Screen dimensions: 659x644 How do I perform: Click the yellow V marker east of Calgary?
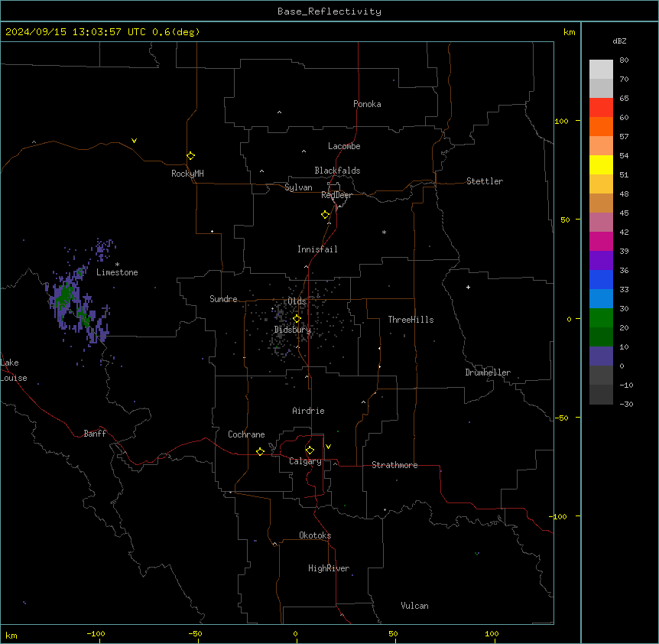328,447
